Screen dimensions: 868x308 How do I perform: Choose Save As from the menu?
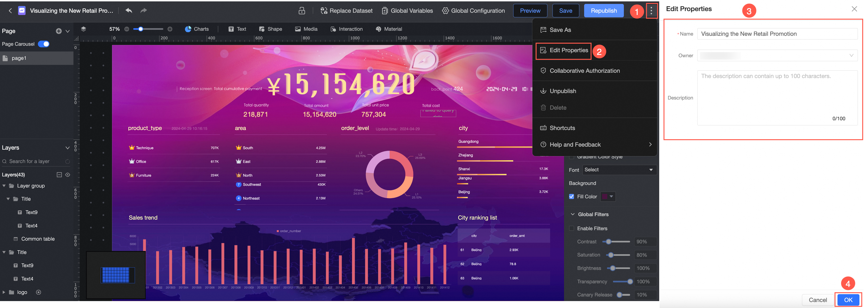(560, 30)
